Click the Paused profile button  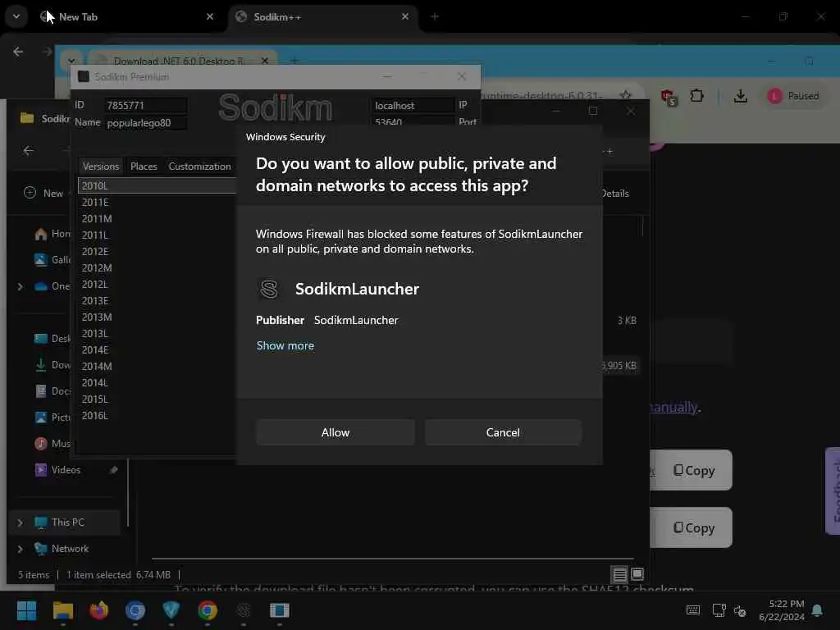(794, 96)
